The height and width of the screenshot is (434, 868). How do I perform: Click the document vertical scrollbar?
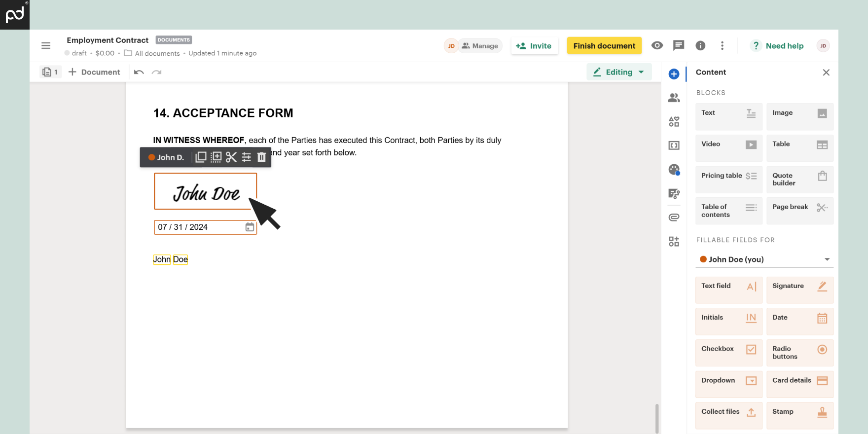click(656, 418)
